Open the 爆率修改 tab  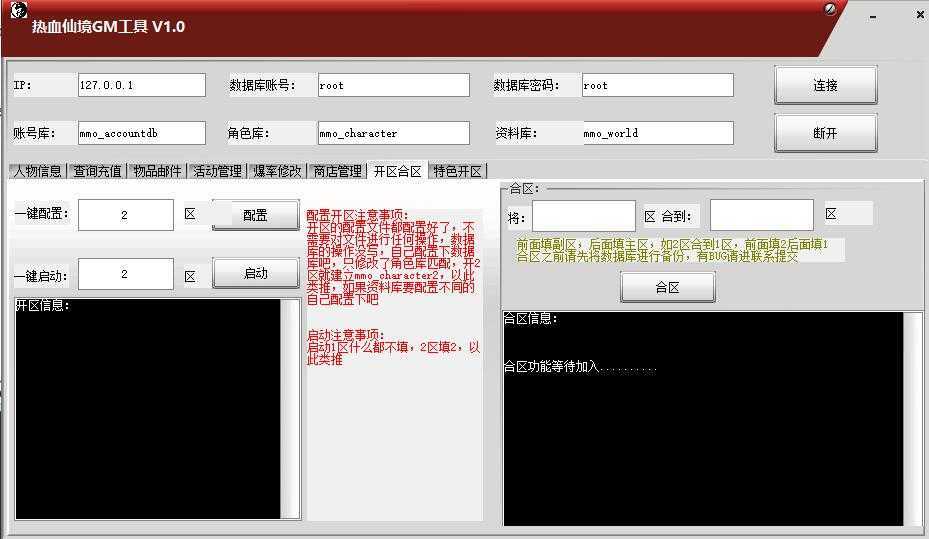[x=277, y=171]
